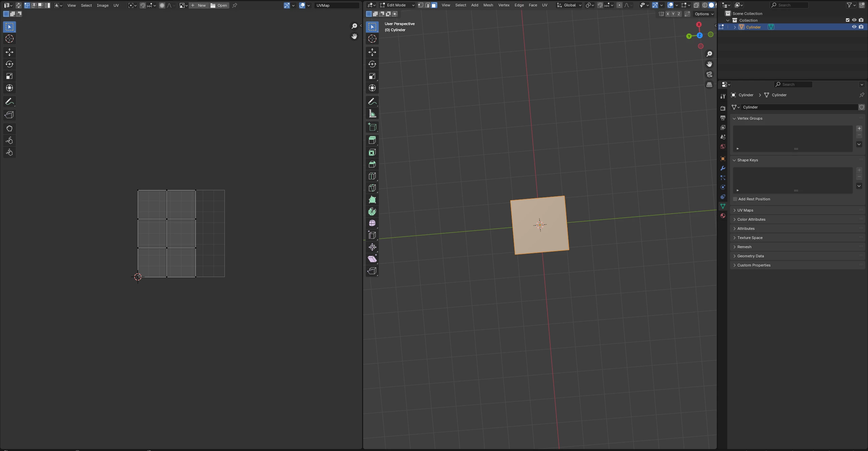Viewport: 868px width, 451px height.
Task: Select the Bevel tool
Action: [x=372, y=164]
